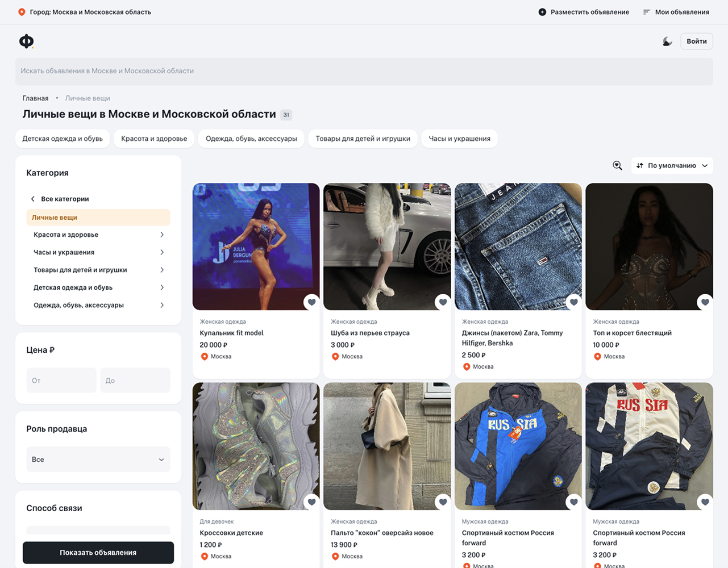Open the Шуба из перьев страуса photo
This screenshot has width=728, height=568.
point(387,247)
